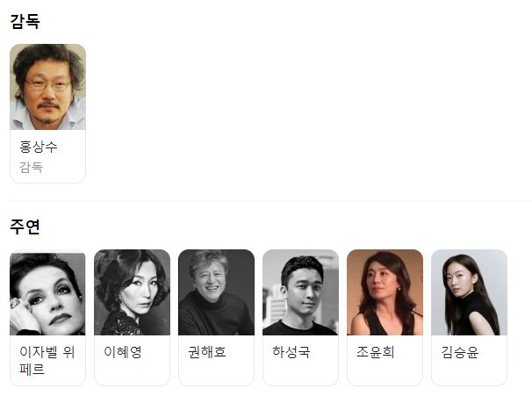Click the 김승윤 name link
The image size is (532, 396).
460,352
